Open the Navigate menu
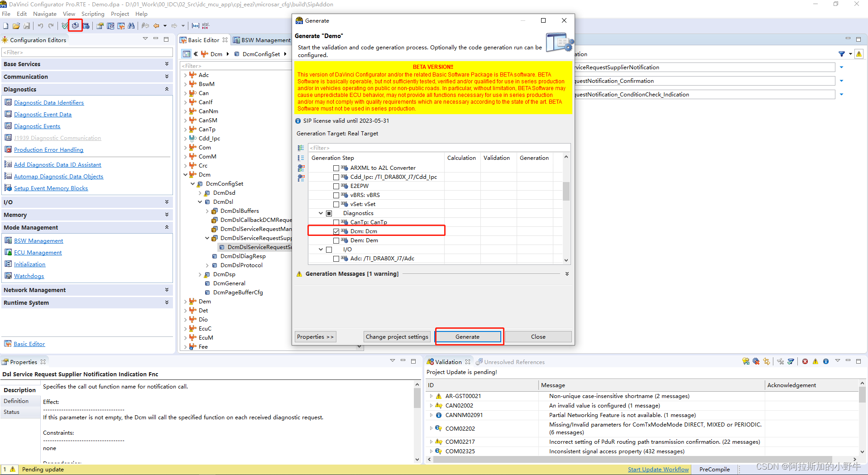The width and height of the screenshot is (868, 475). pos(45,14)
